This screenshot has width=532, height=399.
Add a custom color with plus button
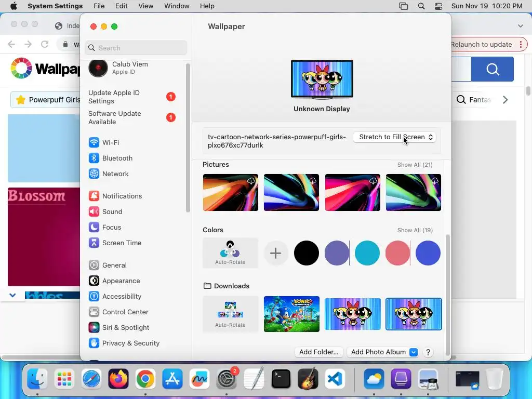[x=276, y=253]
